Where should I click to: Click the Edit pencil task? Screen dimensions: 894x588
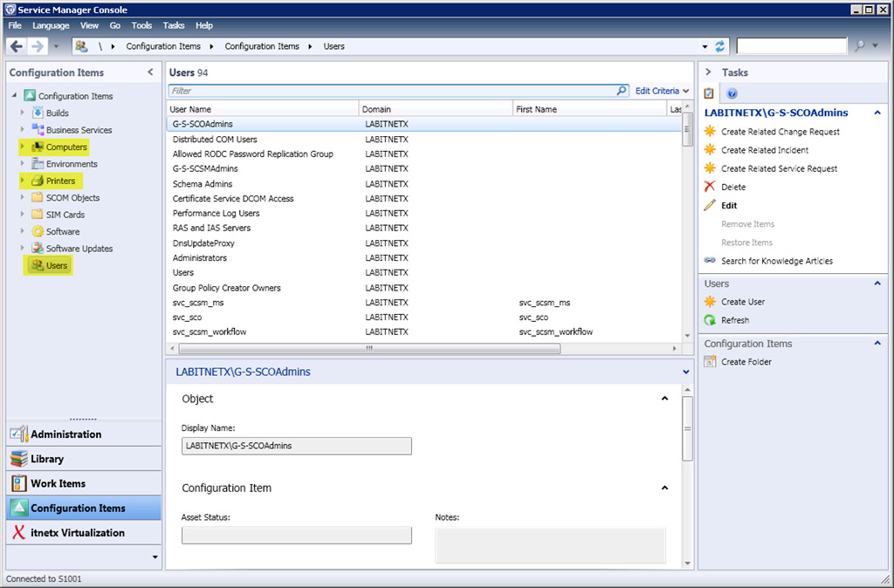tap(728, 205)
